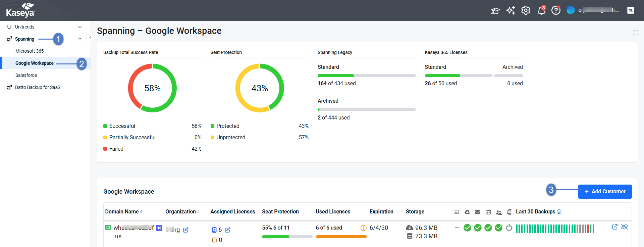Sort table by Domain Name column
The height and width of the screenshot is (247, 644).
[124, 211]
